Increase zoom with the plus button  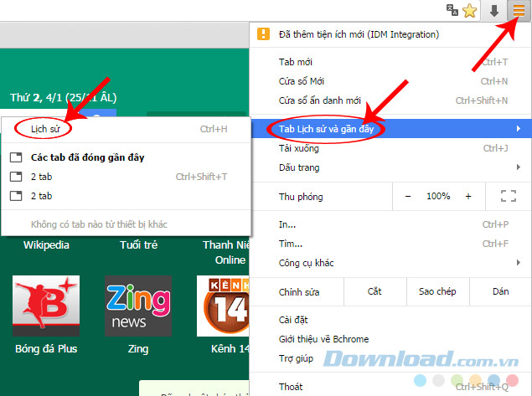(x=468, y=196)
